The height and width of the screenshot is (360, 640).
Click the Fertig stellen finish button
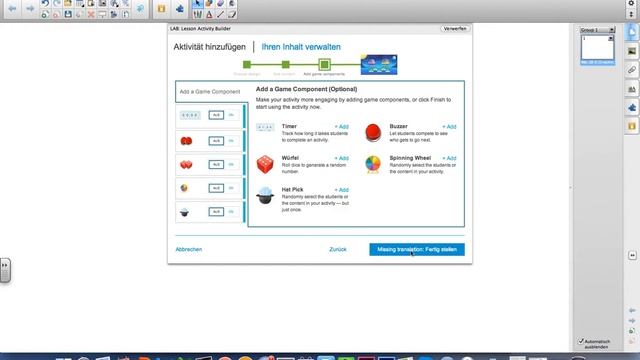(x=417, y=249)
